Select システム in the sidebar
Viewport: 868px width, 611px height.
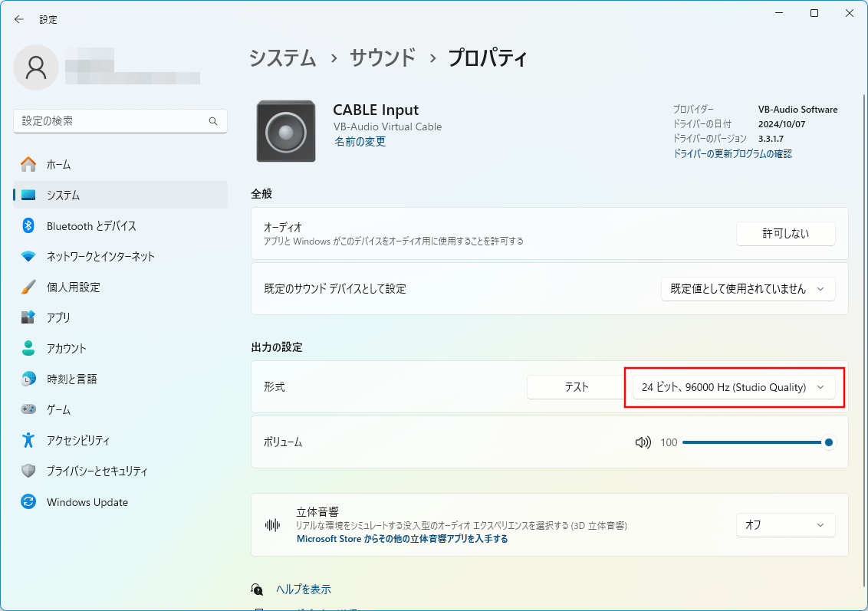[120, 195]
